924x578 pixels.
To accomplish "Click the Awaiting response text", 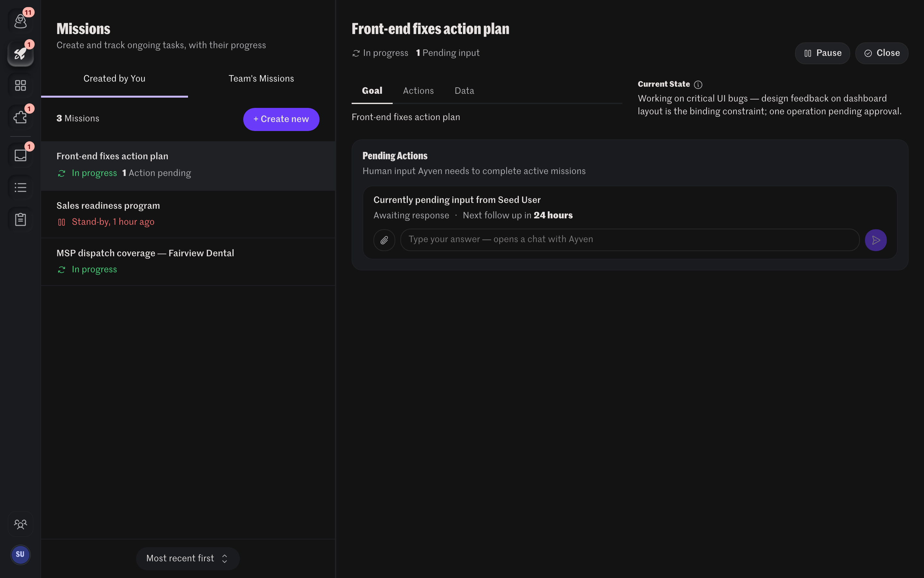I will pos(411,215).
